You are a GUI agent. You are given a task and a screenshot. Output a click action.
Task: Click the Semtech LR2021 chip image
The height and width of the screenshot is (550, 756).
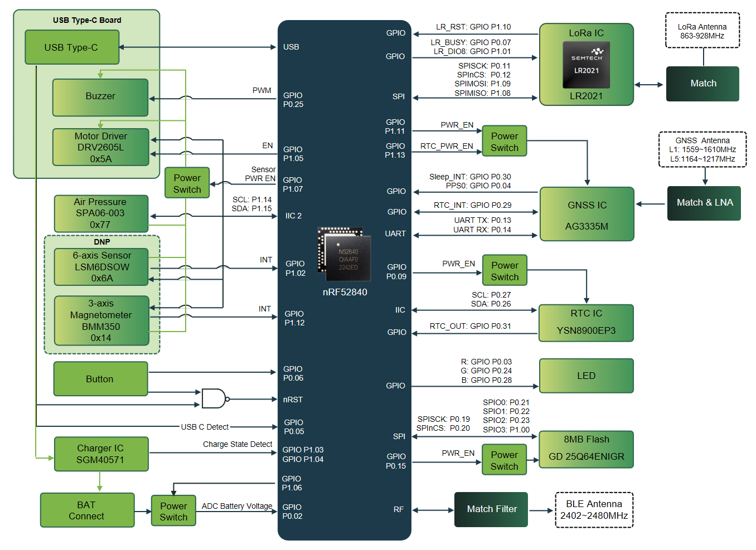coord(586,65)
